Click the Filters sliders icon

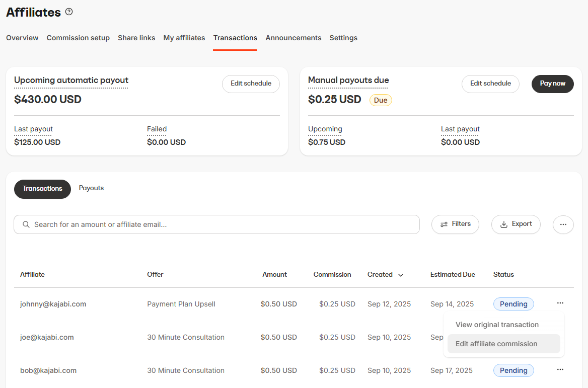tap(444, 224)
